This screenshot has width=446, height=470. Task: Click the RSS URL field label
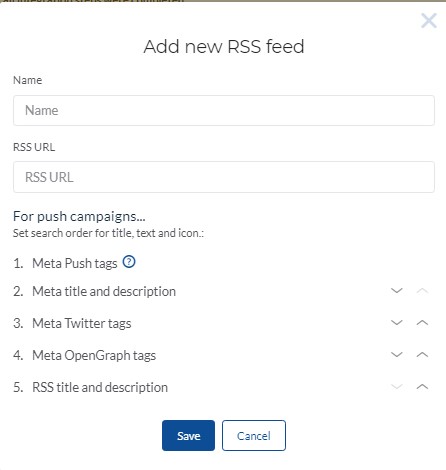click(x=34, y=147)
